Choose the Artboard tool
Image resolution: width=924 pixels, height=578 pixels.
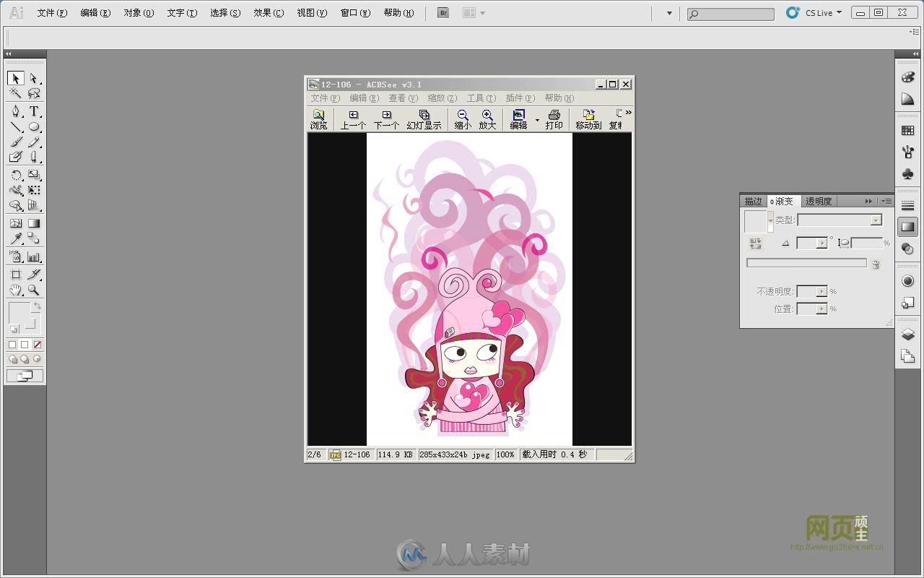16,275
